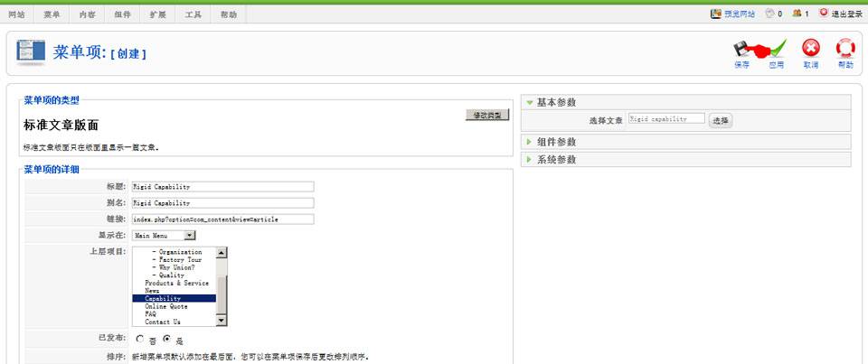868x364 pixels.
Task: Click the Apply (应用) green checkmark icon
Action: (776, 49)
